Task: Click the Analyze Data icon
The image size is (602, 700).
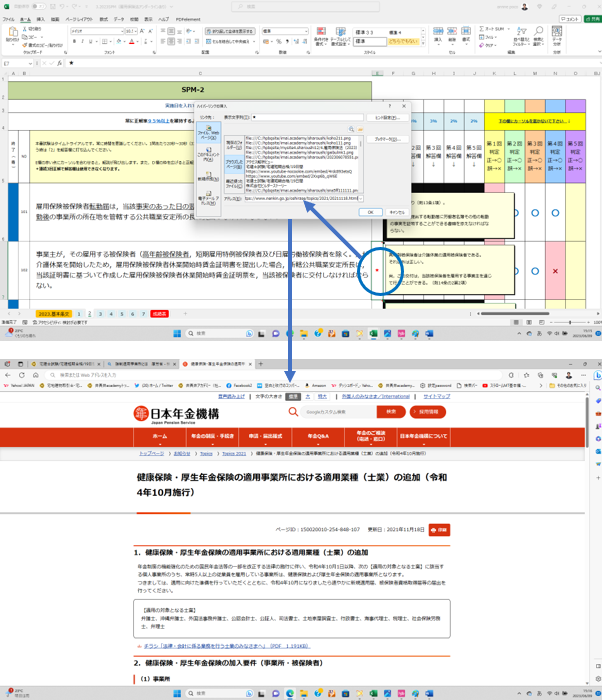Action: point(556,31)
